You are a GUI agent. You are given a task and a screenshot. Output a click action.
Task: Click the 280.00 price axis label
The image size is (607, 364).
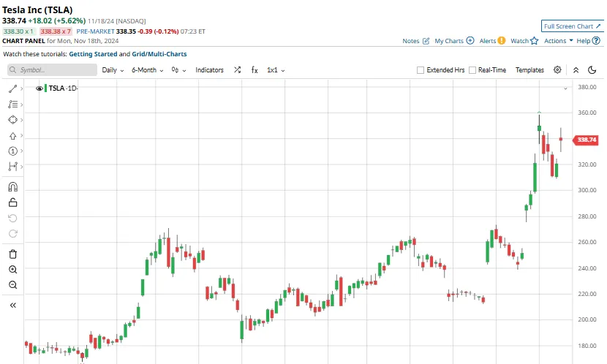pos(587,216)
